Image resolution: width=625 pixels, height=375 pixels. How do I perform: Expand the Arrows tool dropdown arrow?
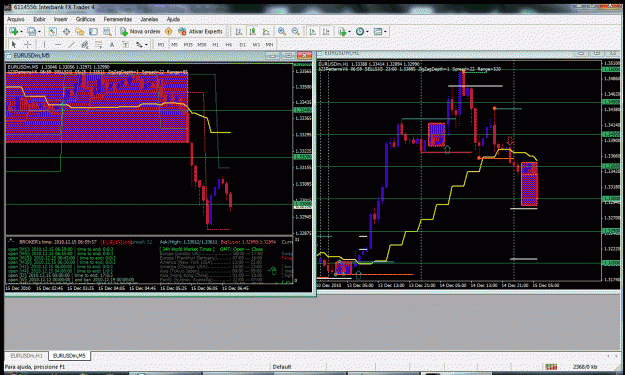[x=146, y=45]
